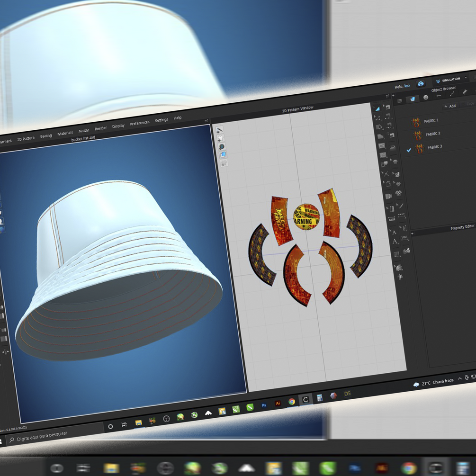Select the Edit Pattern tool (blue triangle)
The height and width of the screenshot is (476, 476).
click(377, 108)
